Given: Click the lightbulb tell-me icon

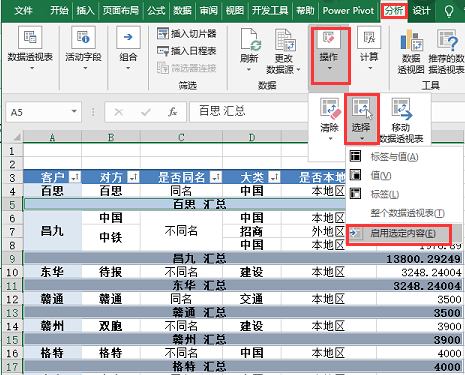Looking at the screenshot, I should click(449, 11).
